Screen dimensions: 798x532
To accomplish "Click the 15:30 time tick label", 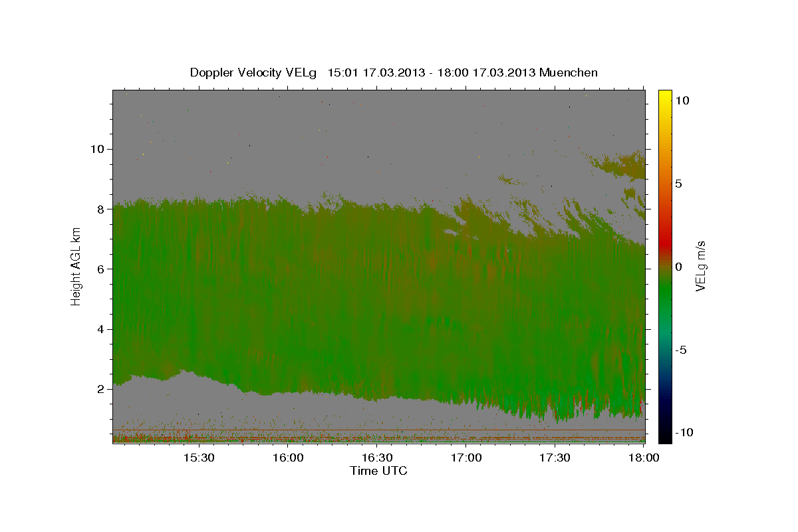I will tap(199, 458).
